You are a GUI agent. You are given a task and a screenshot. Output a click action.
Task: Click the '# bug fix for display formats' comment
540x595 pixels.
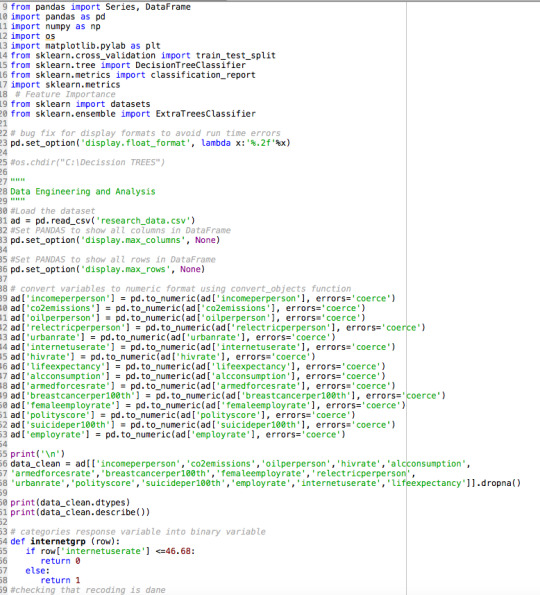(145, 133)
